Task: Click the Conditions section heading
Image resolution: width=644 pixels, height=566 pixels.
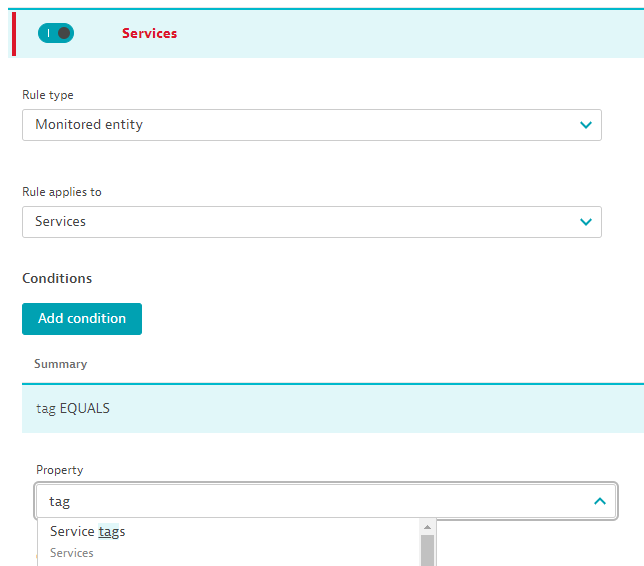Action: tap(57, 278)
